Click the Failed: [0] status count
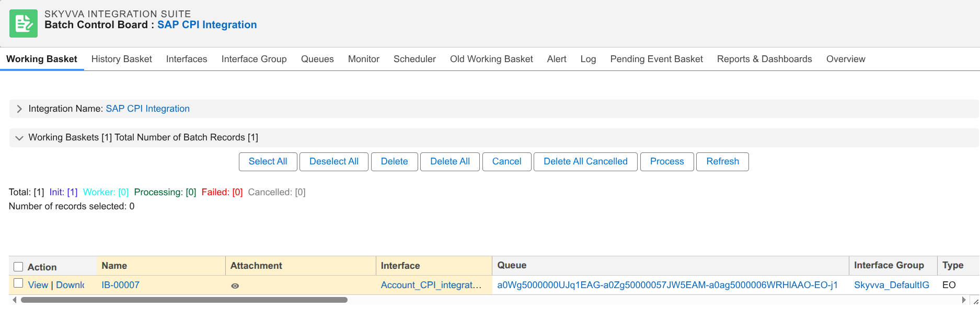 click(222, 192)
